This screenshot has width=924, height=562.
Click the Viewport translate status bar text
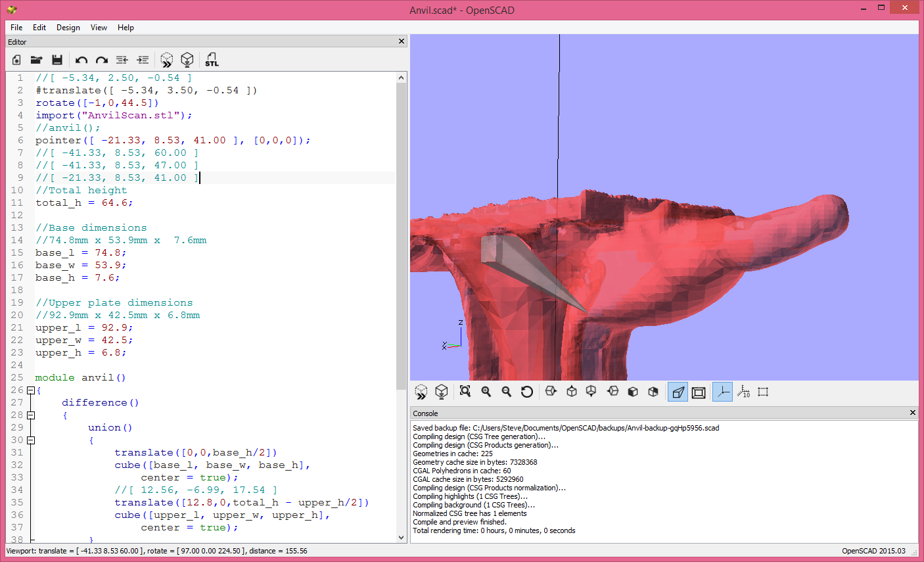click(x=157, y=551)
